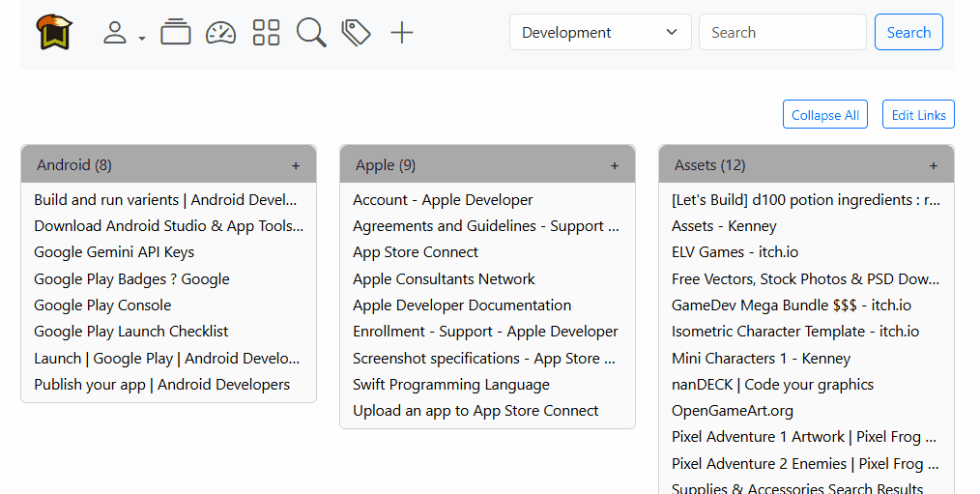Open Build and run varients link
Image resolution: width=980 pixels, height=494 pixels.
tap(165, 200)
